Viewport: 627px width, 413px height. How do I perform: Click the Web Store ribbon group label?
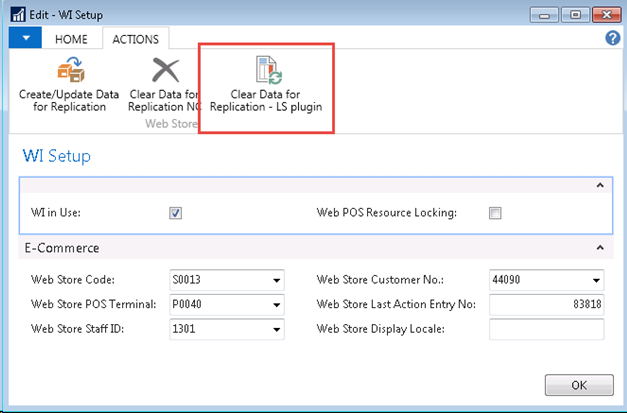point(171,124)
